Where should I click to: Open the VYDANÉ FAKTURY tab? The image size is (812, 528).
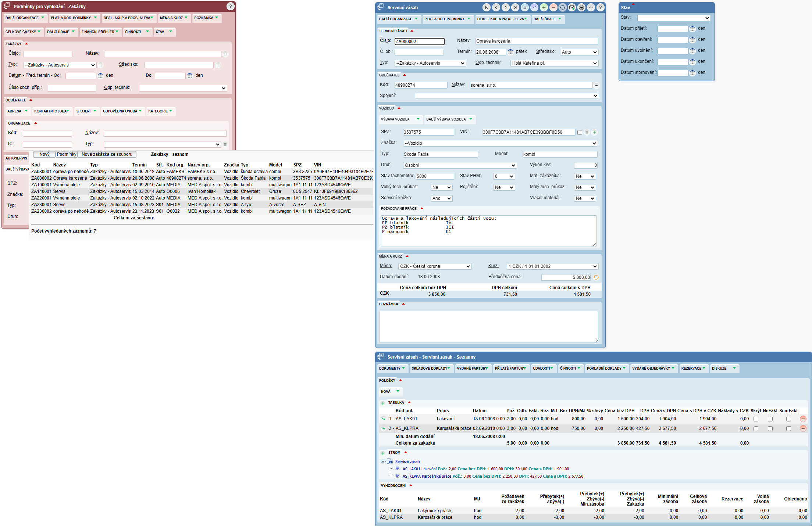point(473,368)
